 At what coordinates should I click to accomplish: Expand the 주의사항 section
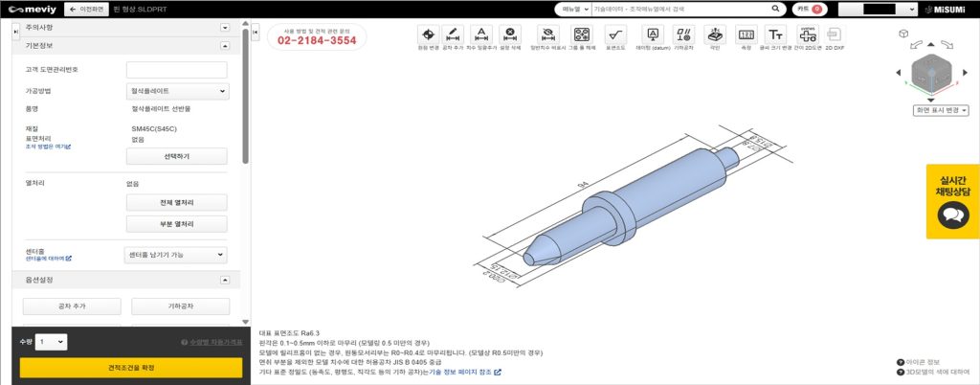[x=224, y=29]
